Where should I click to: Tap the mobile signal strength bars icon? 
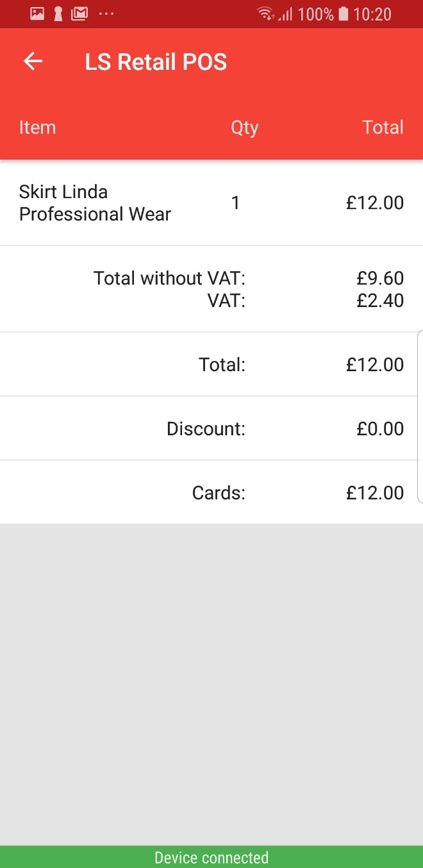(285, 14)
